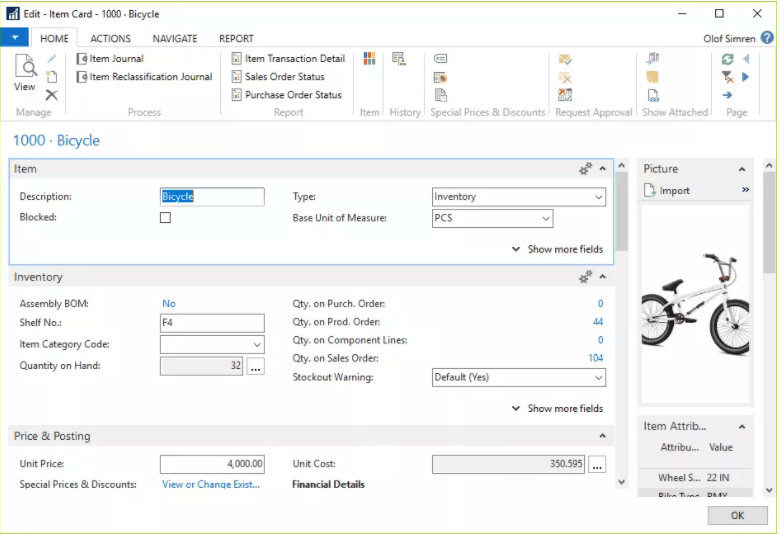Click bottom icon in Request Approval group
Viewport: 780px width, 534px height.
pos(565,95)
